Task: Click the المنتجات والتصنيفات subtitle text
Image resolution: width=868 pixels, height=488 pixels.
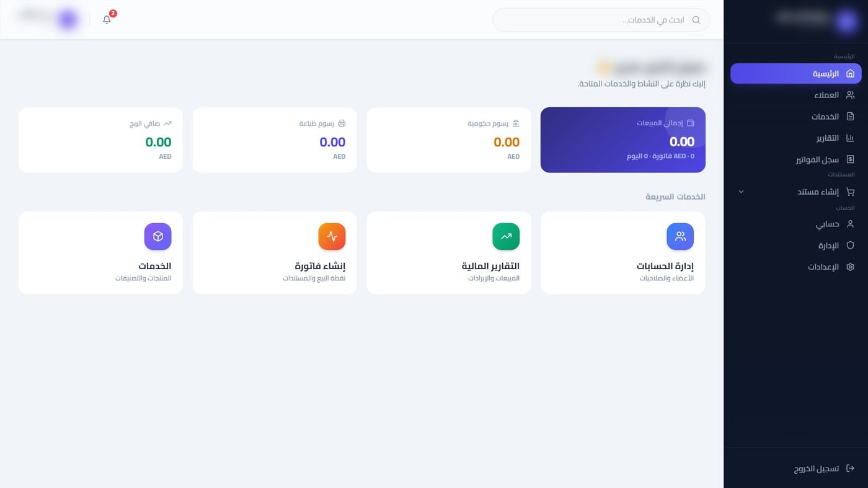Action: point(143,278)
